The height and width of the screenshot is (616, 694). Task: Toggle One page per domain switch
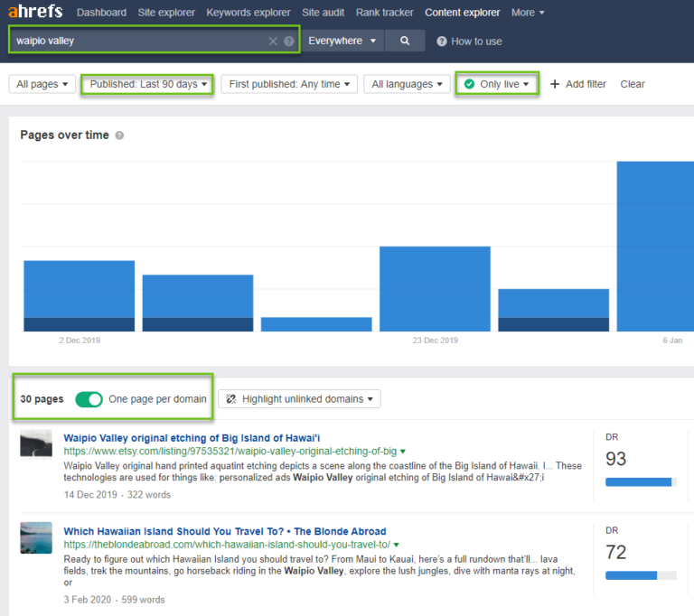pos(89,399)
